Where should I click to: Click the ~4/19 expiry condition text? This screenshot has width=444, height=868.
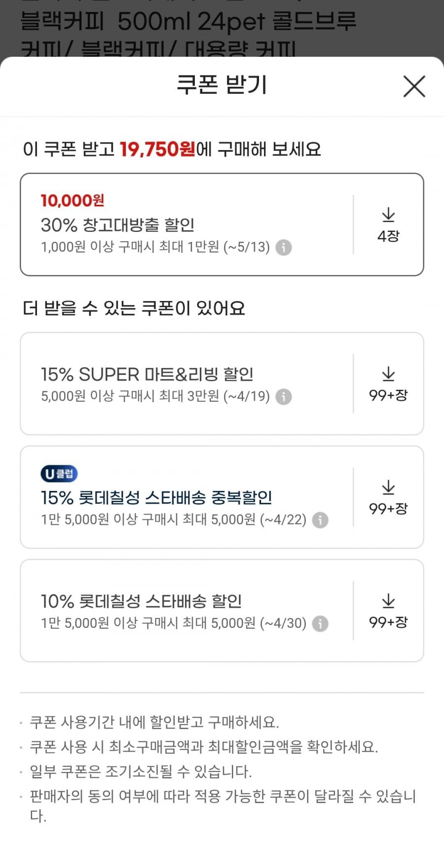coord(247,396)
